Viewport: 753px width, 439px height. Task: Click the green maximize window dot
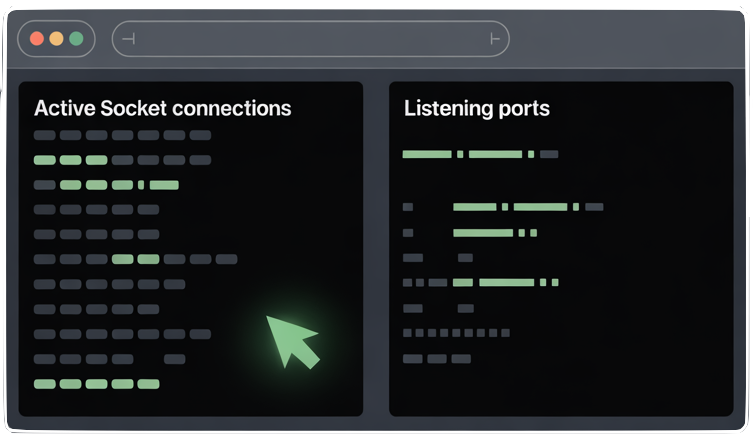(x=76, y=39)
